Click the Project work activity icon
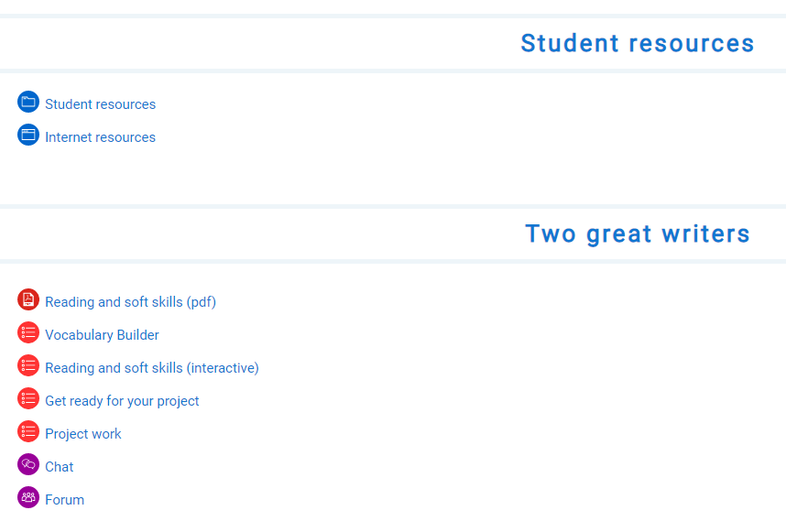This screenshot has width=786, height=532. click(27, 431)
